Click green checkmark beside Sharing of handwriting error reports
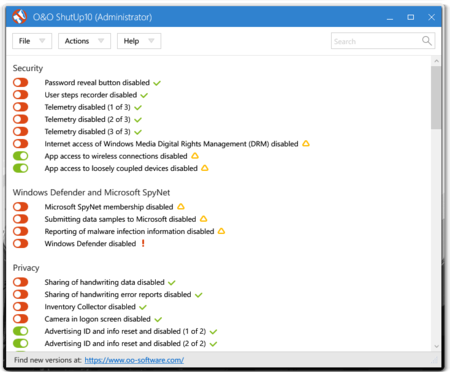The height and width of the screenshot is (376, 450). pos(199,295)
